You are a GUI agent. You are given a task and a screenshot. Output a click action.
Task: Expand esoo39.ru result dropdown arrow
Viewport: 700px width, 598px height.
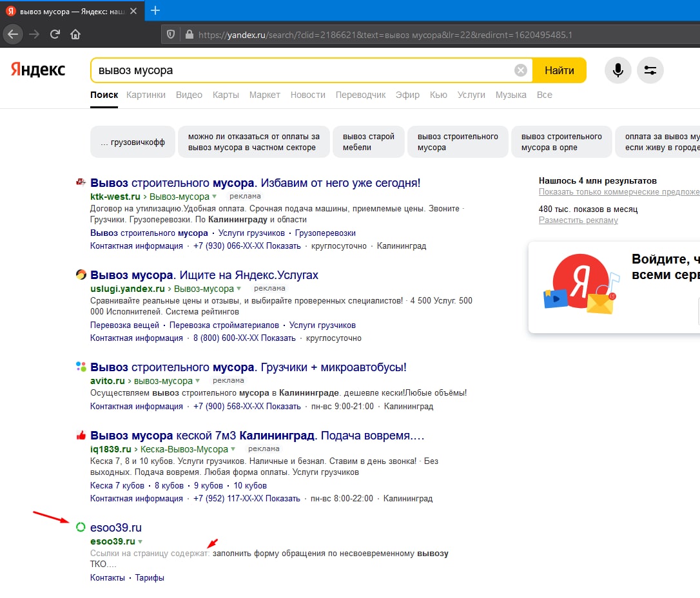140,541
